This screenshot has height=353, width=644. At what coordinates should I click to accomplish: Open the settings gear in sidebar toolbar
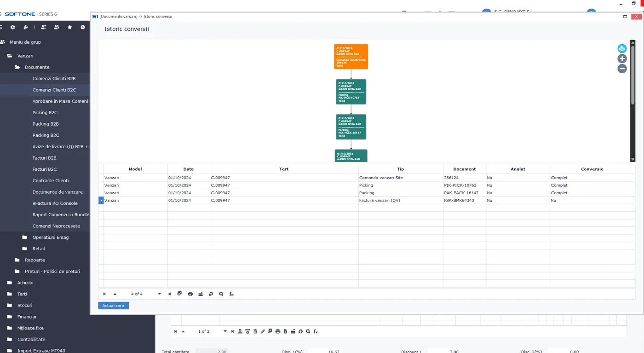(x=12, y=27)
